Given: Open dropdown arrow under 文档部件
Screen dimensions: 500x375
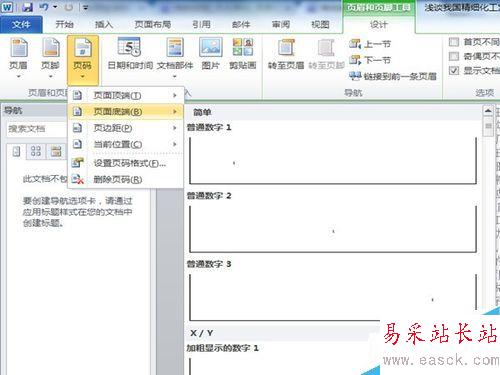Looking at the screenshot, I should [x=175, y=76].
